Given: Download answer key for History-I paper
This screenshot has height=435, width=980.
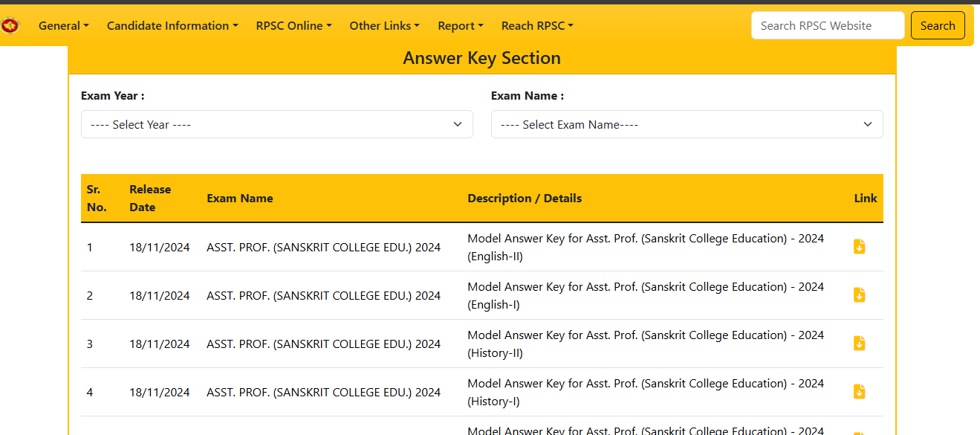Looking at the screenshot, I should point(859,391).
